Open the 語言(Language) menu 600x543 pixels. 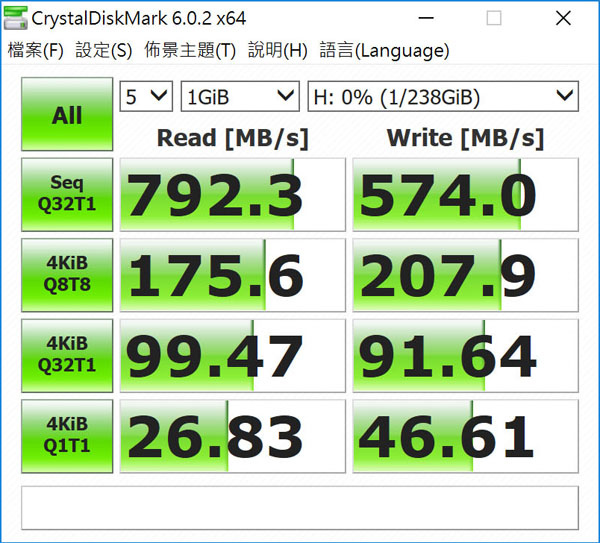coord(385,50)
